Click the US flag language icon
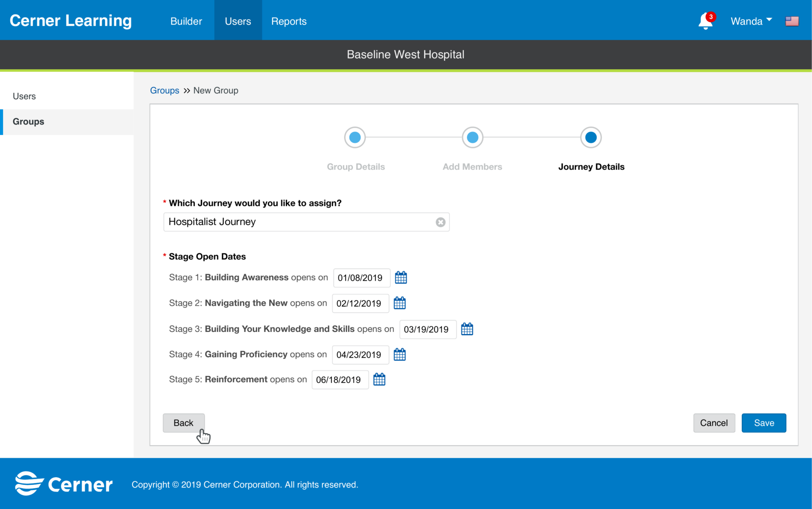This screenshot has width=812, height=509. [792, 21]
